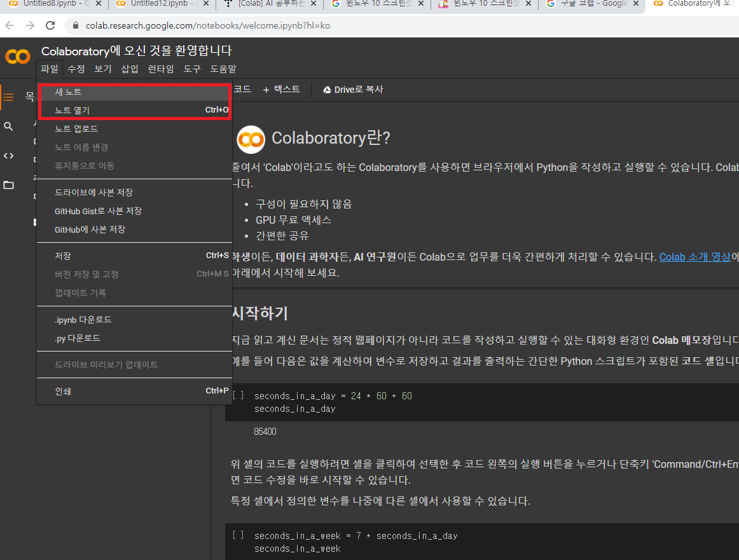The image size is (739, 560).
Task: Close the Untitled12.ipynb tab
Action: [x=206, y=3]
